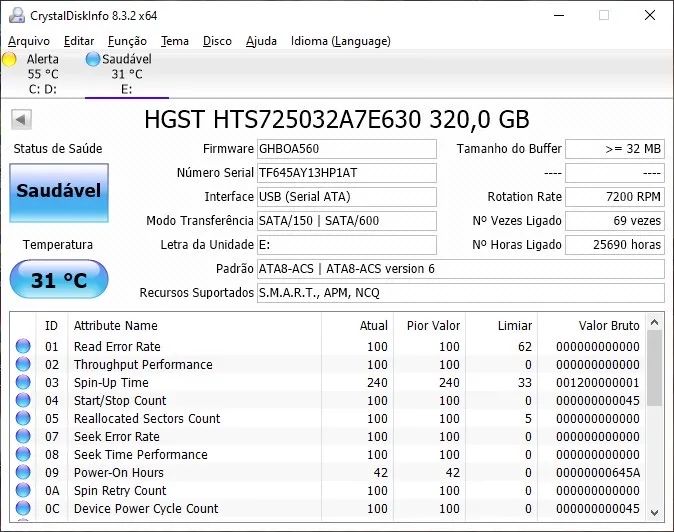Open the Arquivo menu
The image size is (674, 532).
tap(29, 41)
